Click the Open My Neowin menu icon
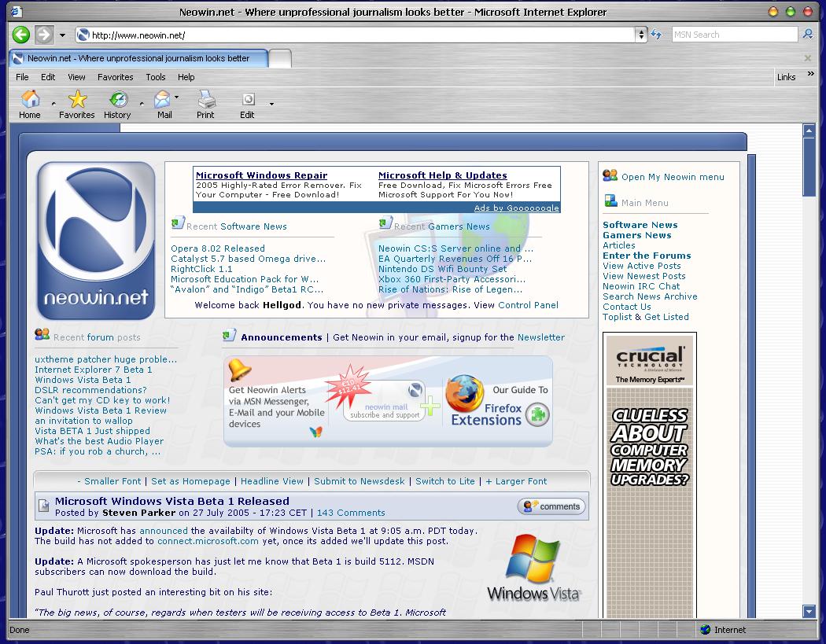Image resolution: width=826 pixels, height=644 pixels. tap(610, 175)
